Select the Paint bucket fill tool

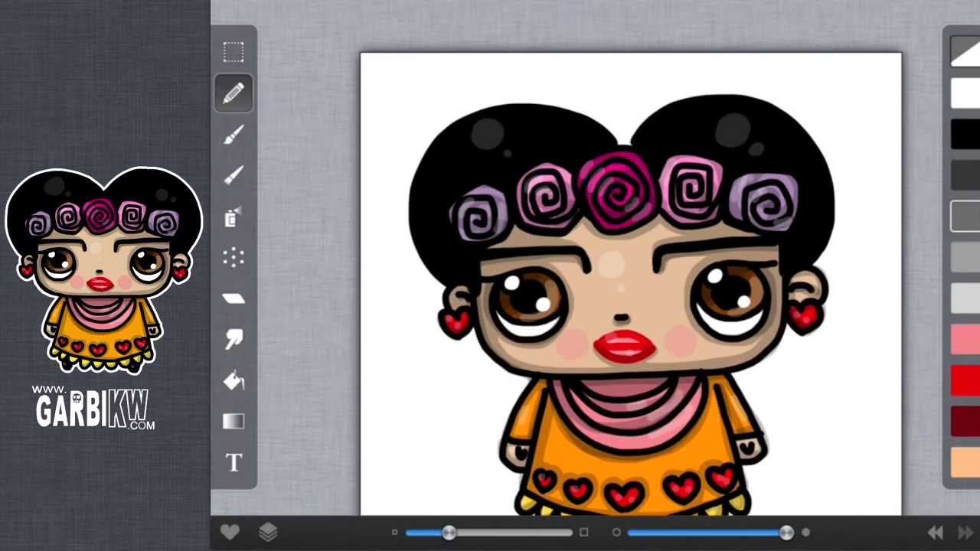[x=234, y=380]
